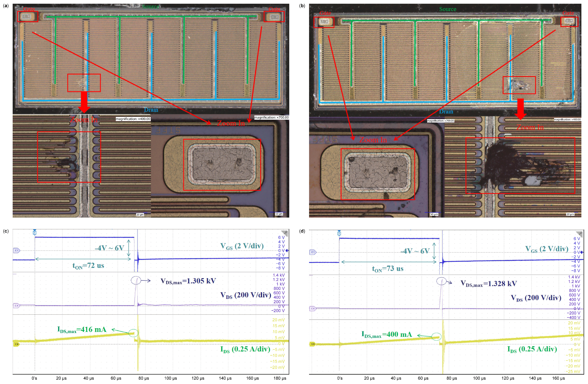
Task: Click the C6 yellow channel marker in panel (c)
Action: pyautogui.click(x=16, y=344)
